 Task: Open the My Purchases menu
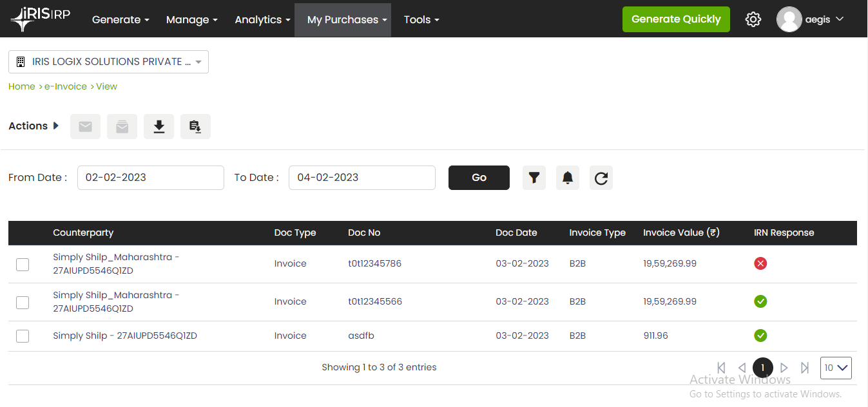(x=343, y=19)
